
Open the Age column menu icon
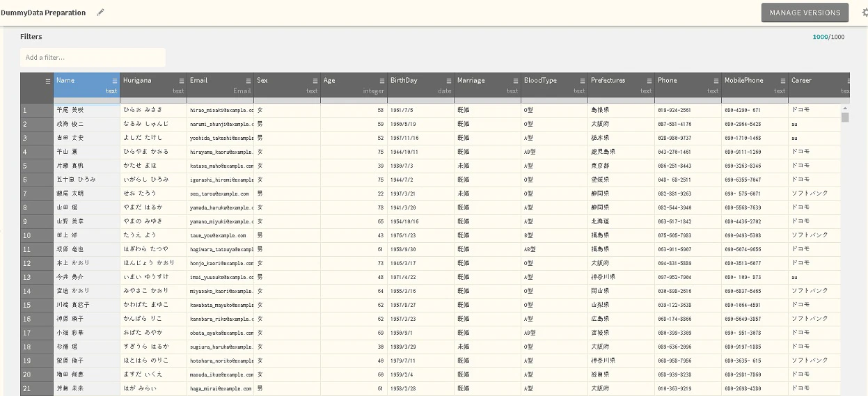382,81
